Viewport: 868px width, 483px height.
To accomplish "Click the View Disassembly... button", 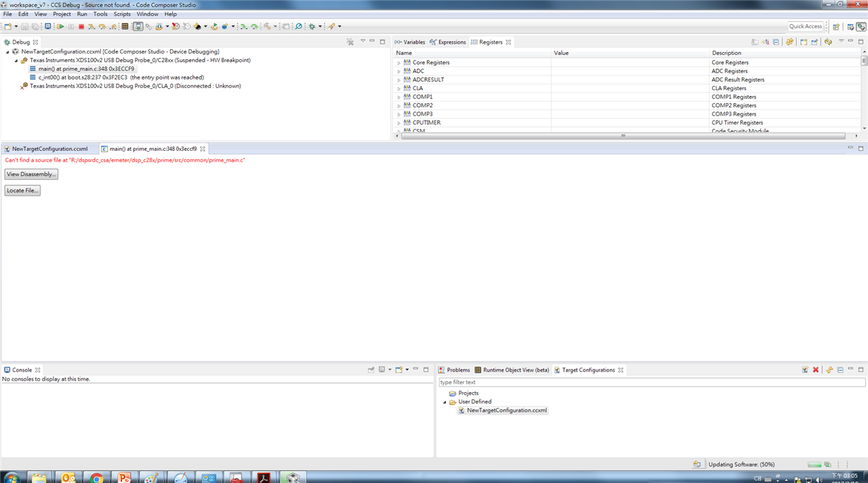I will coord(31,174).
